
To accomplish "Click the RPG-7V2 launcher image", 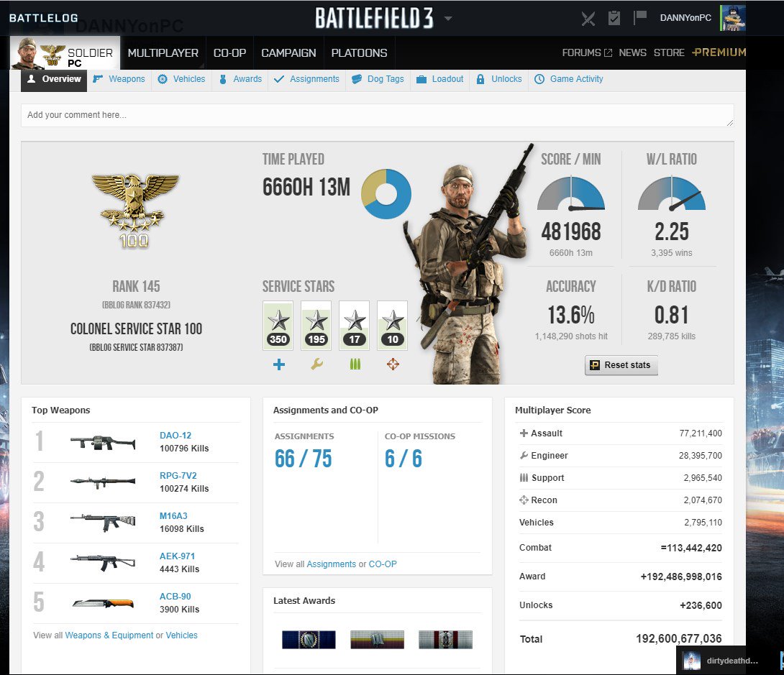I will point(103,482).
